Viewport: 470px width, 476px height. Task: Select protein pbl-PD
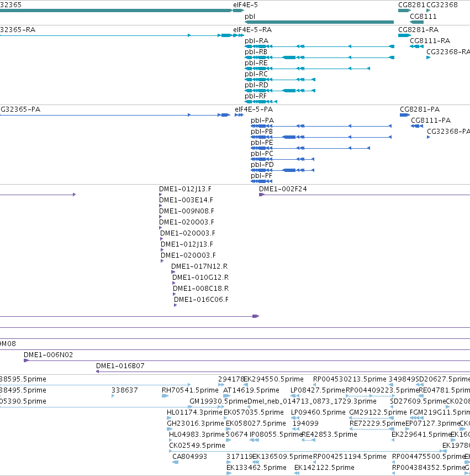pos(262,165)
